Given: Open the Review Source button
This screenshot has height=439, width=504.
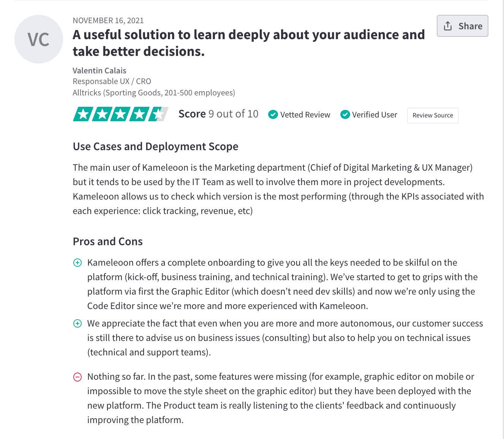Looking at the screenshot, I should [433, 116].
